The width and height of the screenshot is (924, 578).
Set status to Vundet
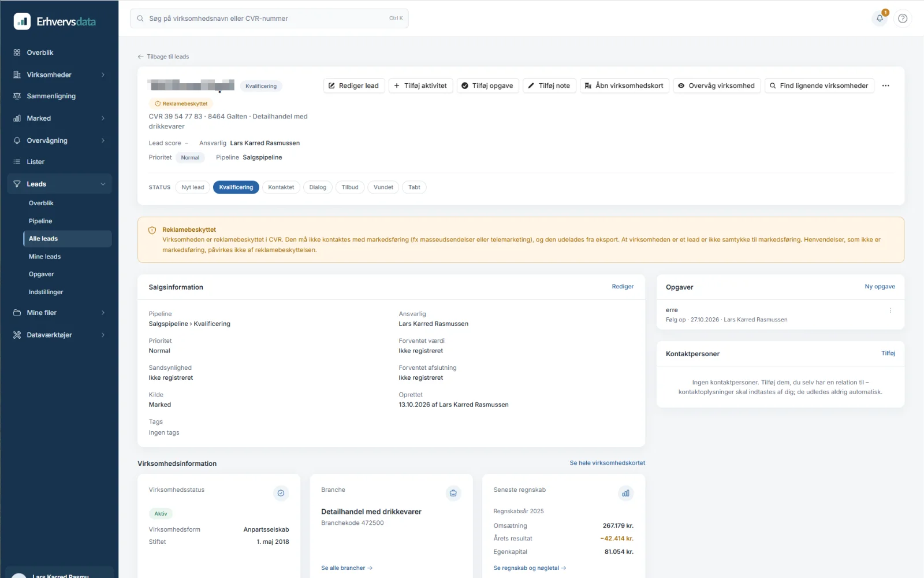383,187
